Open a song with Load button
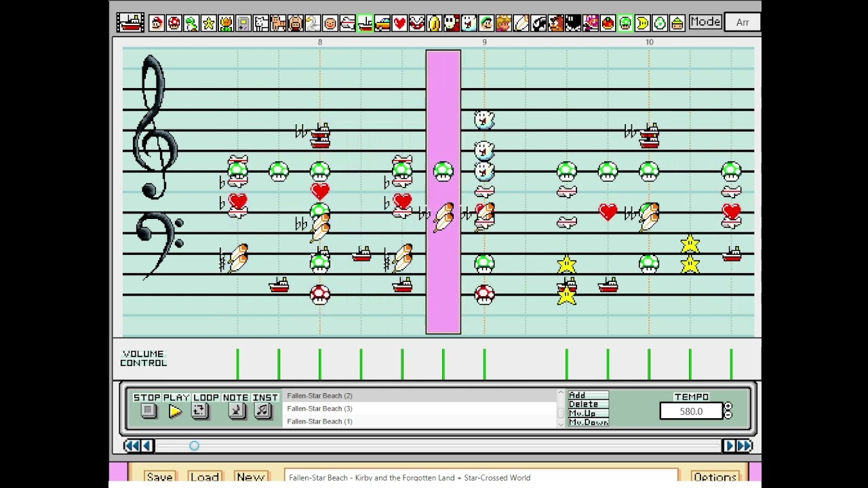Viewport: 868px width, 488px height. point(205,476)
